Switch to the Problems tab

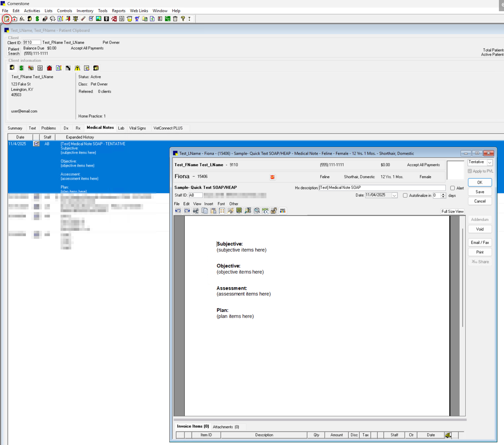[49, 128]
